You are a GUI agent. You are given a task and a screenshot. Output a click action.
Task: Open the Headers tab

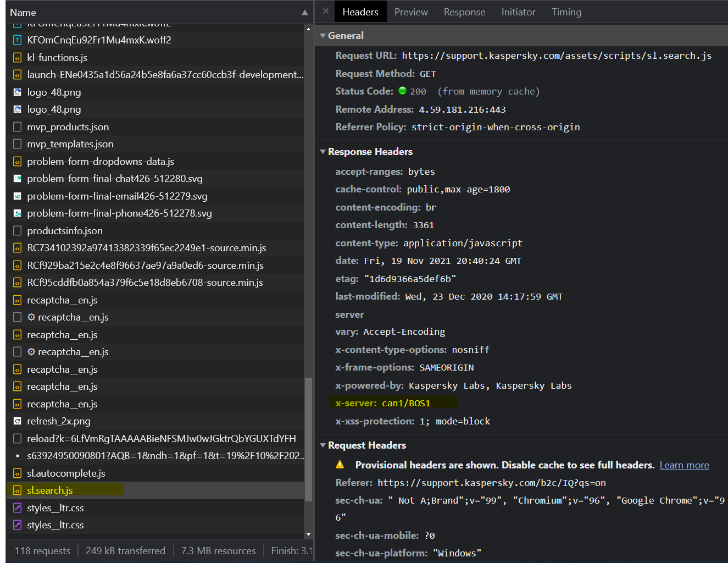[x=360, y=12]
